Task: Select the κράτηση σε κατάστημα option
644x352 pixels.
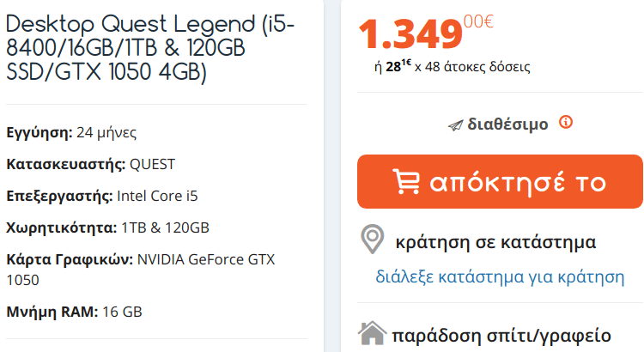Action: [495, 242]
